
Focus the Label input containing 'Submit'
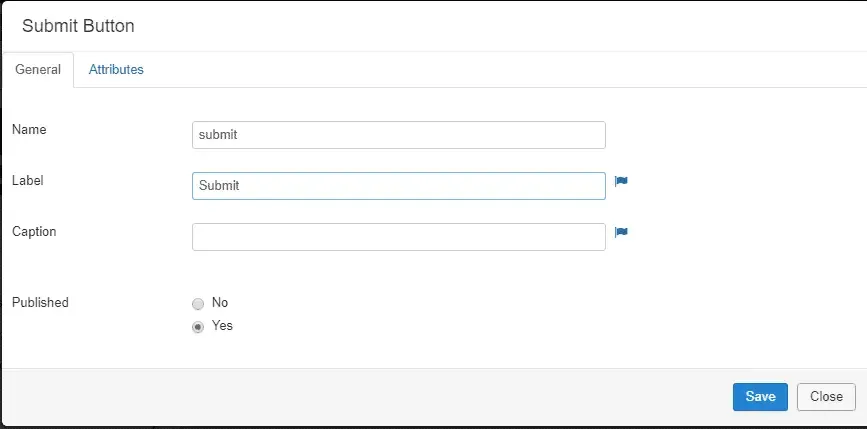click(399, 186)
